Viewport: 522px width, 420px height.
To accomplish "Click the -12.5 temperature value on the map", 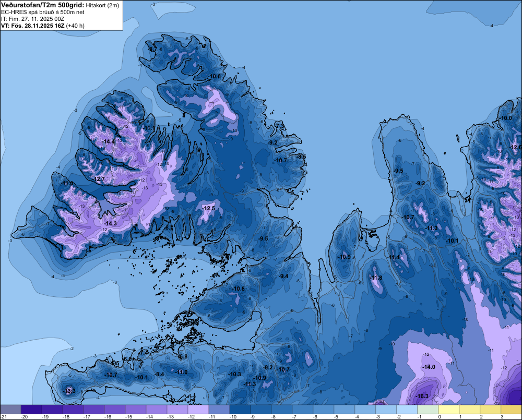I will [209, 208].
